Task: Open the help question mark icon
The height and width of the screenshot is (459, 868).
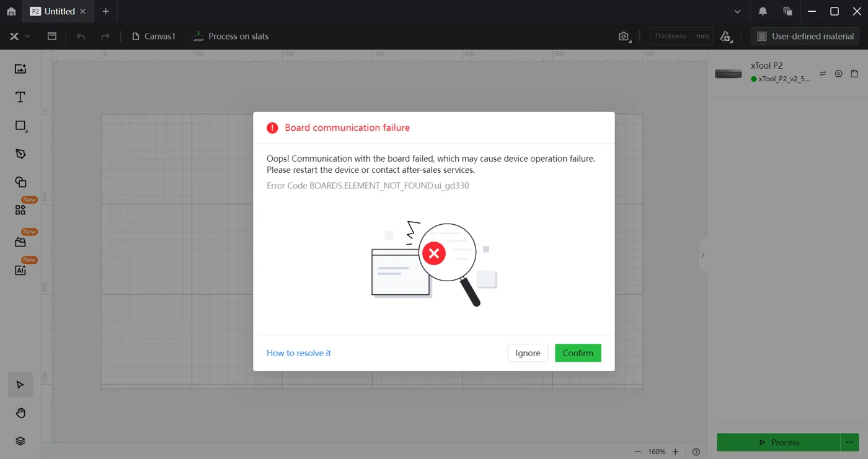Action: pos(696,452)
